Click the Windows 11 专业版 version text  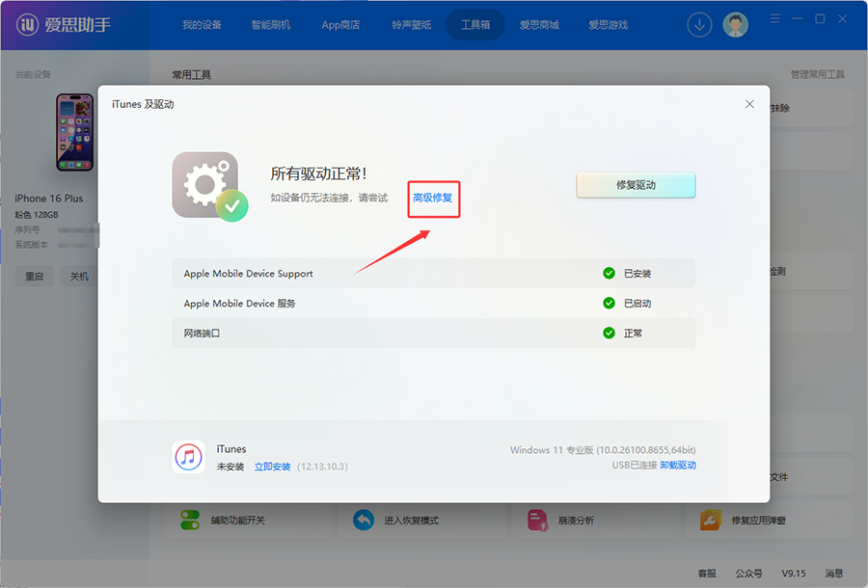[x=603, y=450]
